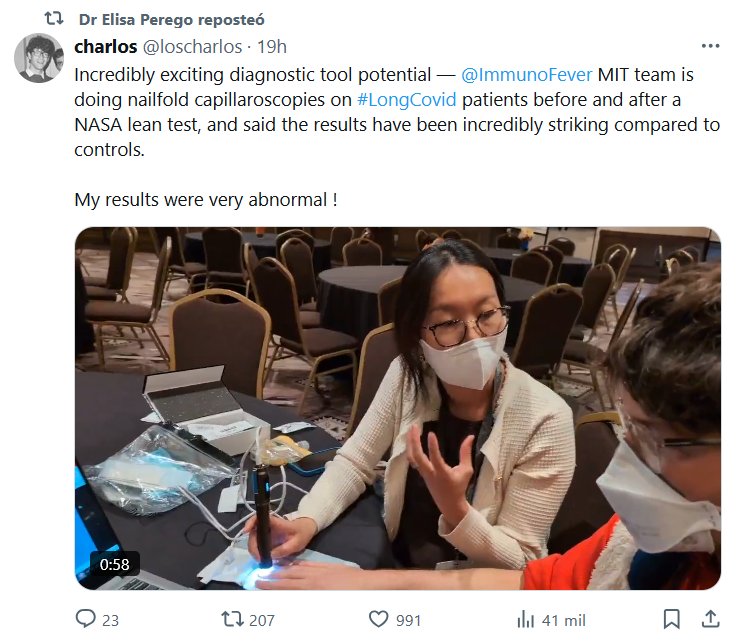The height and width of the screenshot is (642, 740).
Task: Open the view analytics bar chart icon
Action: click(x=526, y=619)
